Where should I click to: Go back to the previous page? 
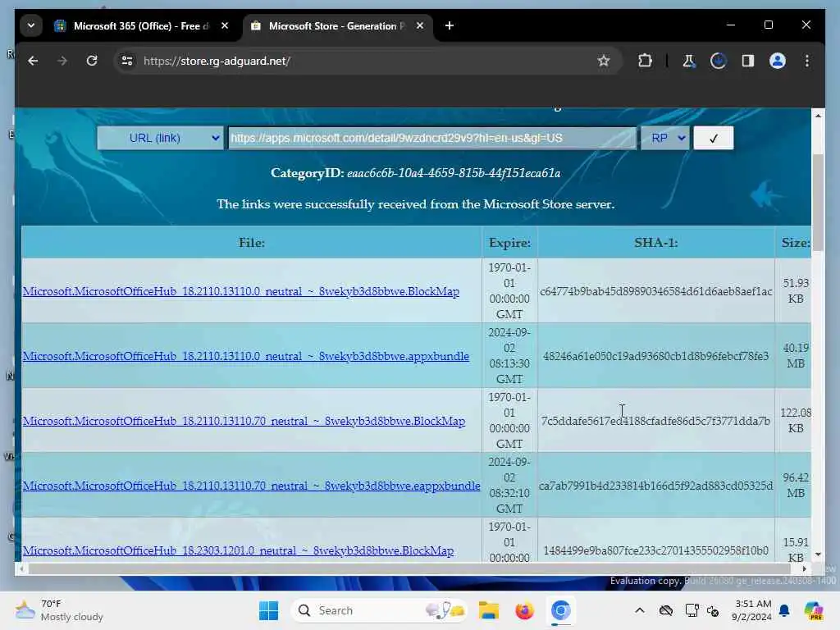tap(33, 61)
